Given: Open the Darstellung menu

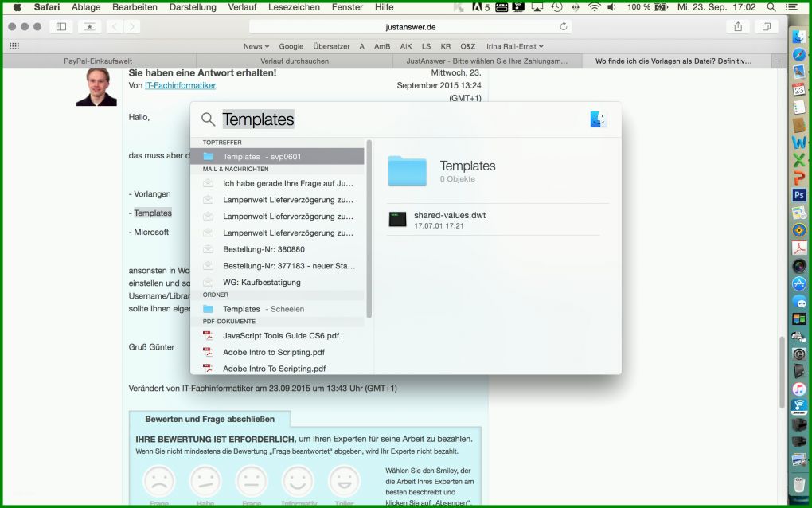Looking at the screenshot, I should pyautogui.click(x=193, y=7).
